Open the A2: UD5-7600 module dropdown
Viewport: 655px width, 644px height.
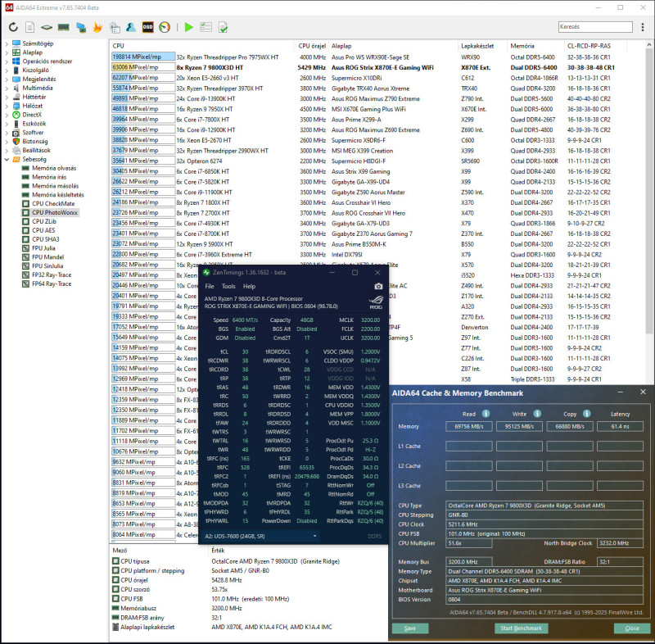pyautogui.click(x=260, y=536)
